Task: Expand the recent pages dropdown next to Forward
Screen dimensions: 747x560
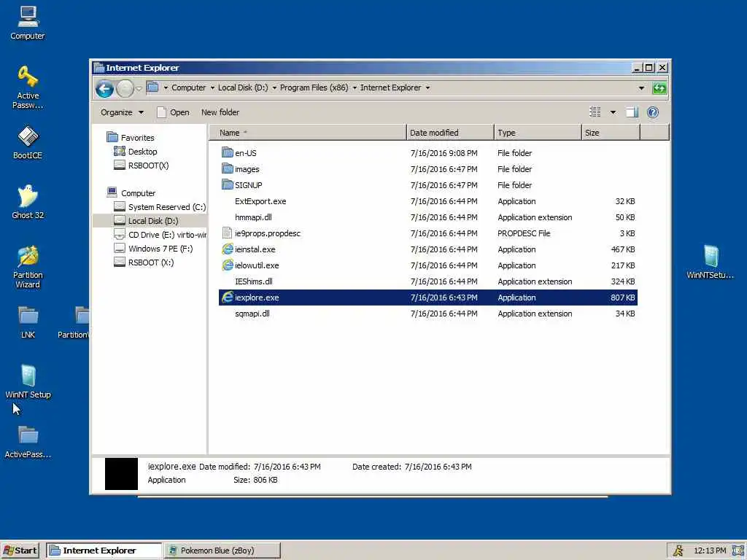Action: 139,88
